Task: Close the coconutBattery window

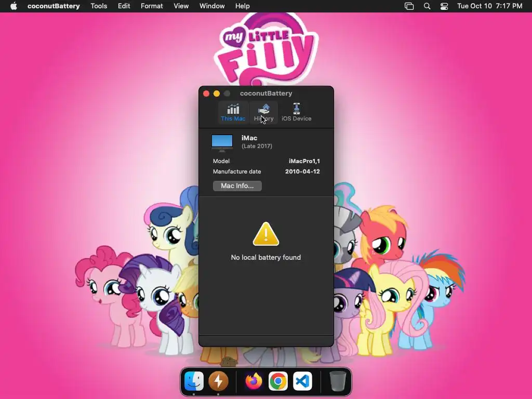Action: [x=206, y=94]
